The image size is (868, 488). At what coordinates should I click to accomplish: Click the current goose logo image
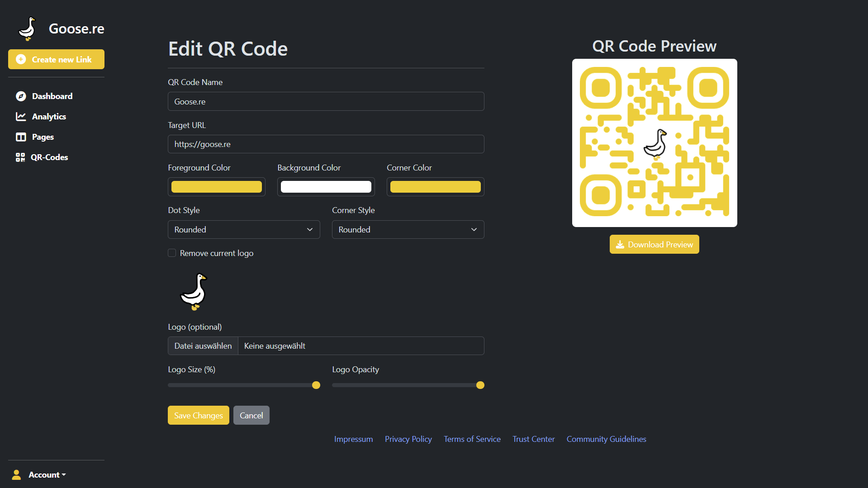(194, 292)
